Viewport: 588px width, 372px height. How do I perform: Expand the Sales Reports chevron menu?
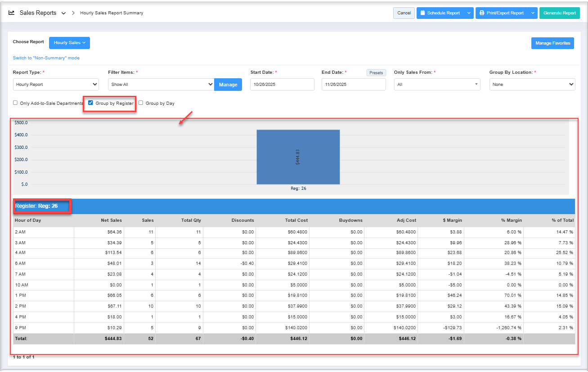[63, 13]
